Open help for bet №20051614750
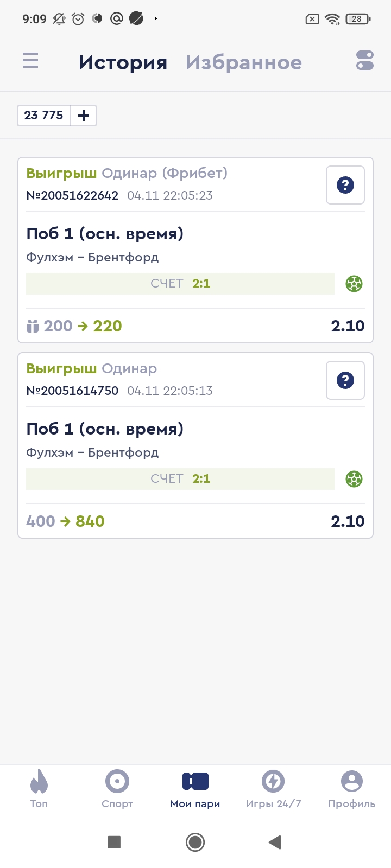391x868 pixels. 345,380
